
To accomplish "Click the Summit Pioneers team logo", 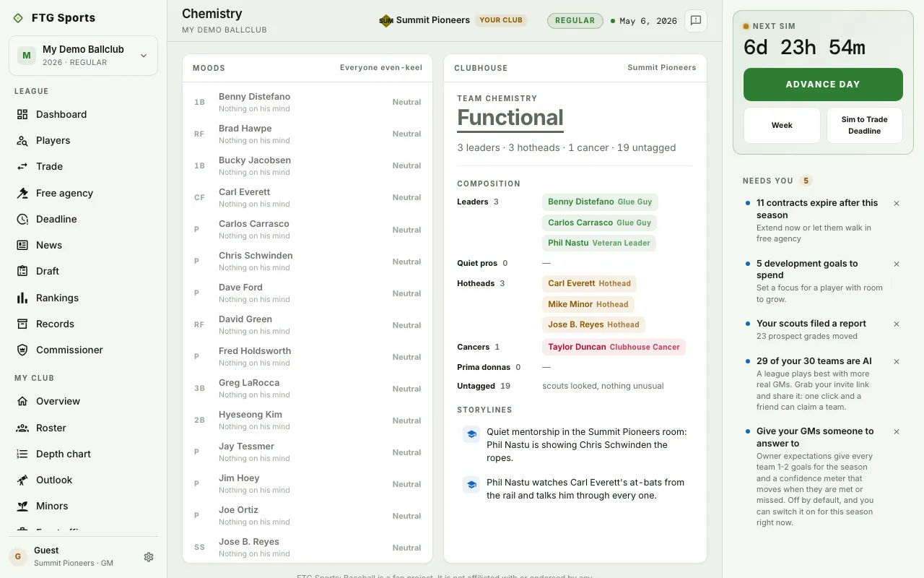I will click(386, 21).
